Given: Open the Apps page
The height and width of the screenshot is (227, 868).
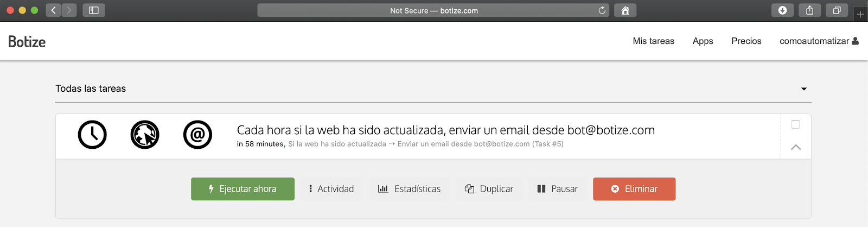Looking at the screenshot, I should click(703, 41).
